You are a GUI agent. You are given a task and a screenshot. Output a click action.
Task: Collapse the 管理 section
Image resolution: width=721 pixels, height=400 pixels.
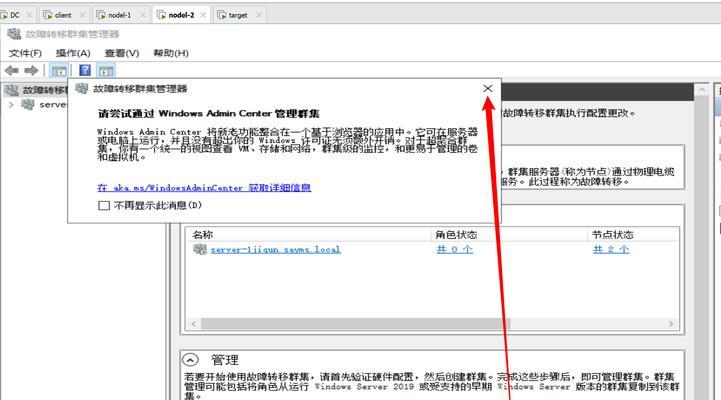click(190, 360)
